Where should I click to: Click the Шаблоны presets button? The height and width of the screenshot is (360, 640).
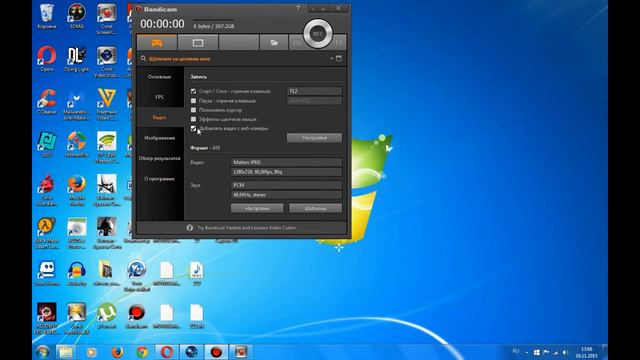click(316, 209)
